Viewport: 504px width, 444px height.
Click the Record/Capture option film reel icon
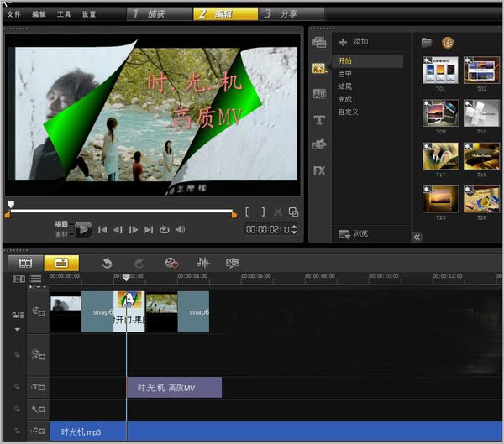(171, 263)
